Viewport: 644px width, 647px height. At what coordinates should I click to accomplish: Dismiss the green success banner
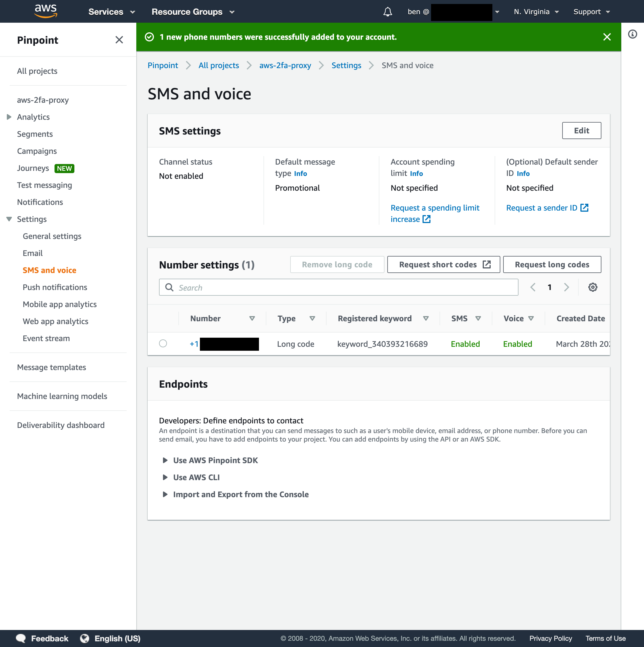607,37
